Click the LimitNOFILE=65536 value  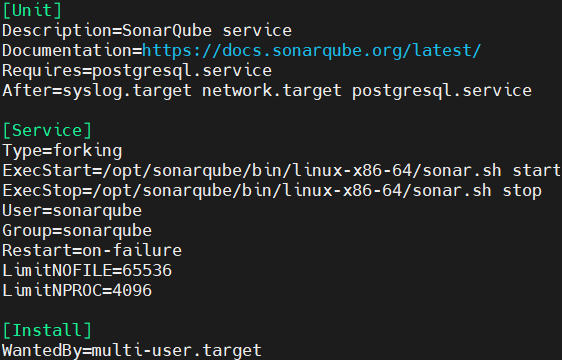(x=147, y=271)
